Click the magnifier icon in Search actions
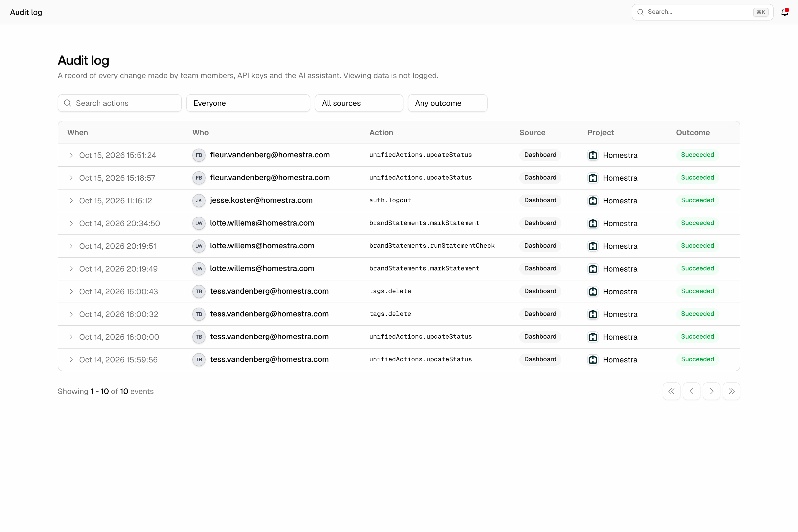798x532 pixels. tap(68, 103)
